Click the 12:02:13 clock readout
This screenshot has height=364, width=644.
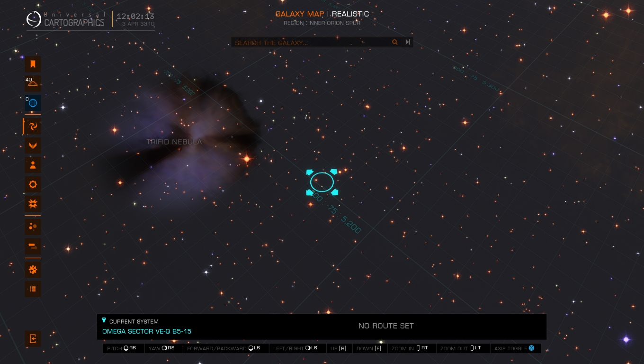(x=135, y=16)
